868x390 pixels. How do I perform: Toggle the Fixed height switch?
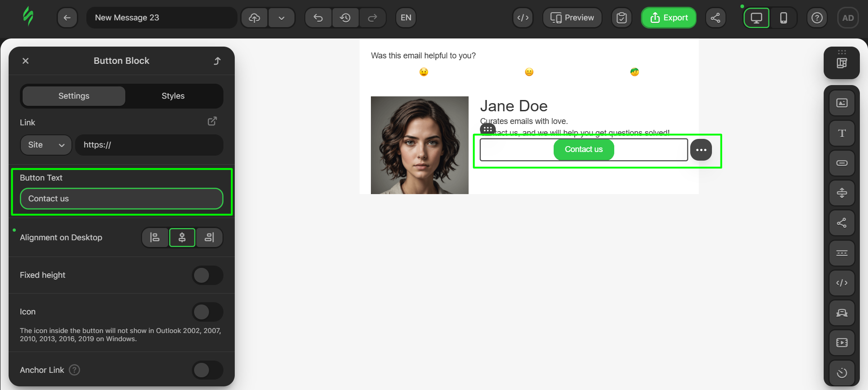[208, 275]
